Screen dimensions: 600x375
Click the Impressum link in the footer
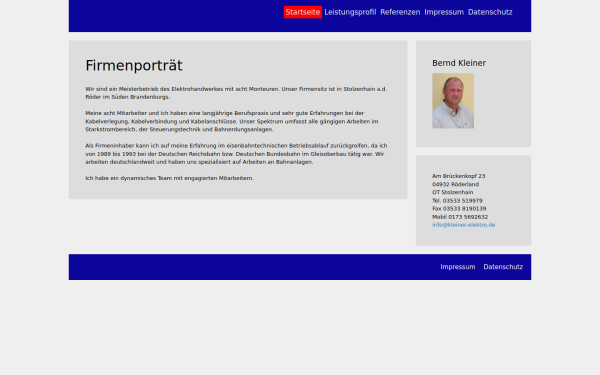coord(458,267)
